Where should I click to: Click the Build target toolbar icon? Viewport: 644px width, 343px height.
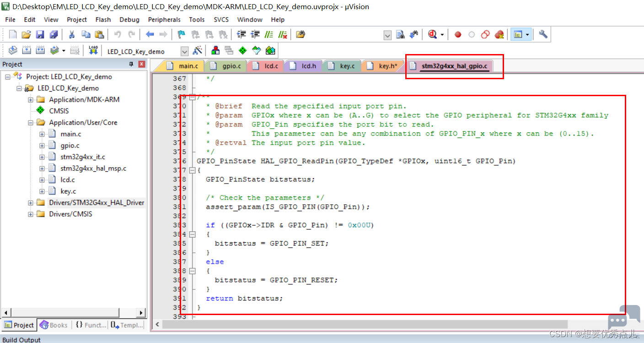(x=27, y=50)
